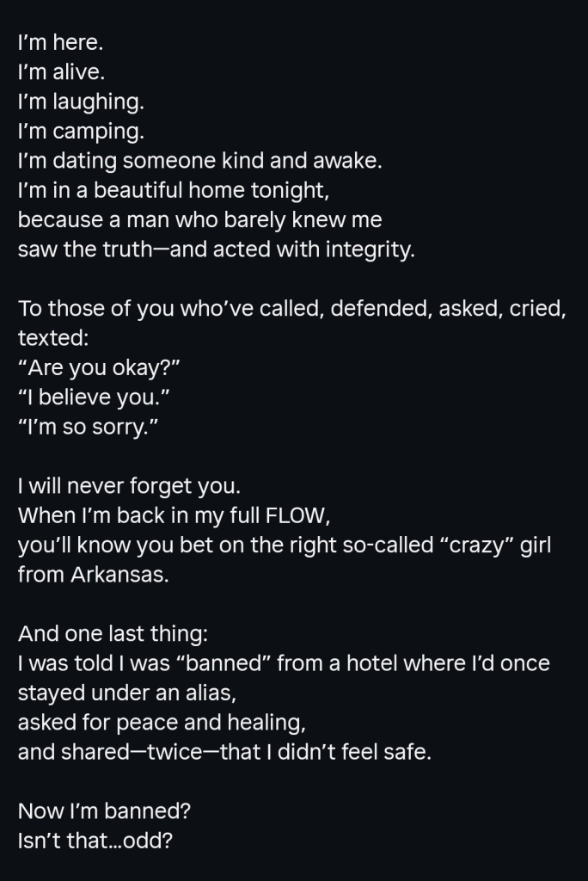Select the line "I'm laughing."

81,102
